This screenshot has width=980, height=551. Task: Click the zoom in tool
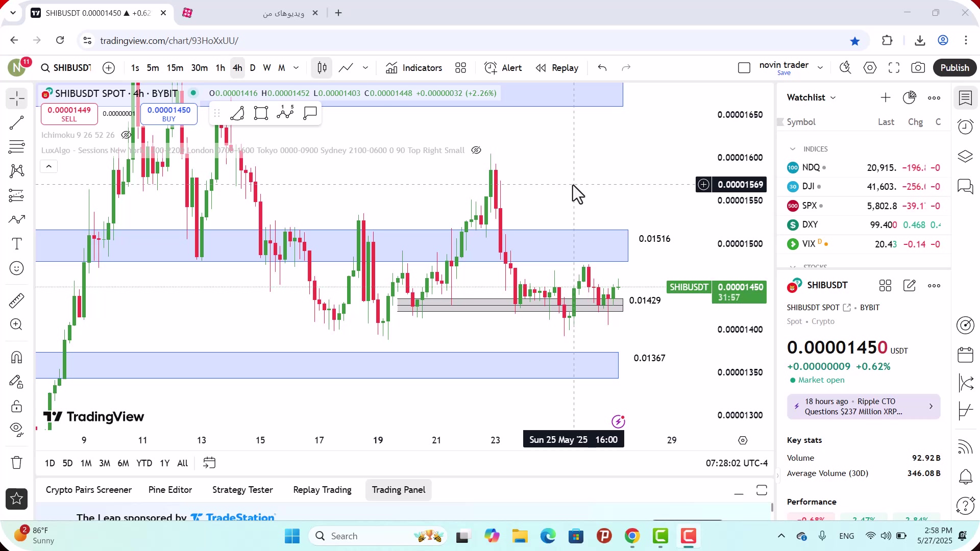tap(17, 324)
